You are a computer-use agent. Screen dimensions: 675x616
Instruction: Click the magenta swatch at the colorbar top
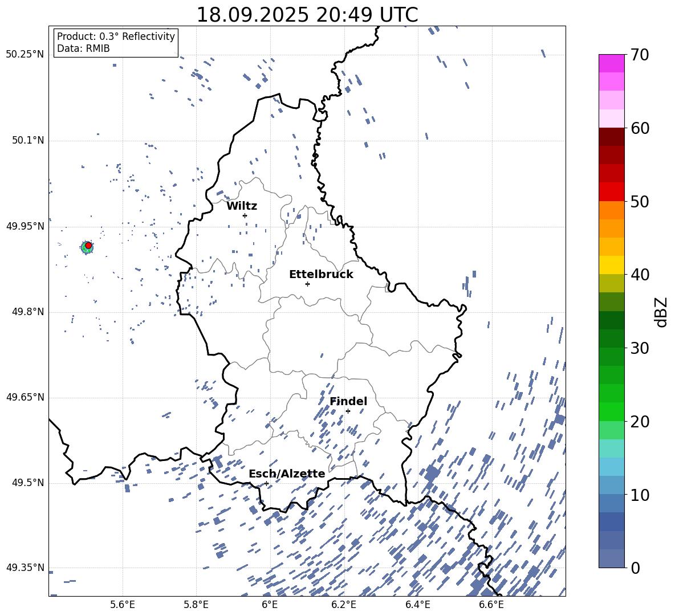[x=611, y=63]
